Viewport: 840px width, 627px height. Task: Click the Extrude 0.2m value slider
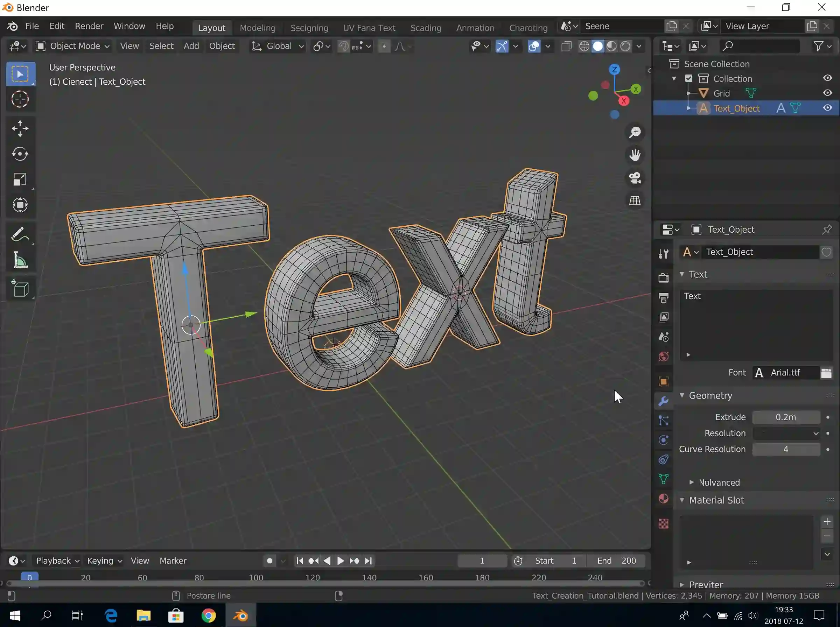click(786, 417)
